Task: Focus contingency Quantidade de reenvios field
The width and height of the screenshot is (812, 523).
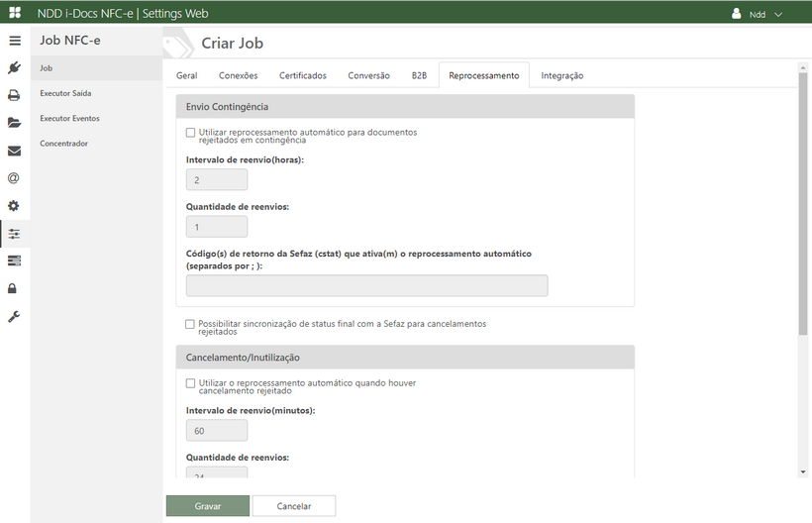Action: (217, 227)
